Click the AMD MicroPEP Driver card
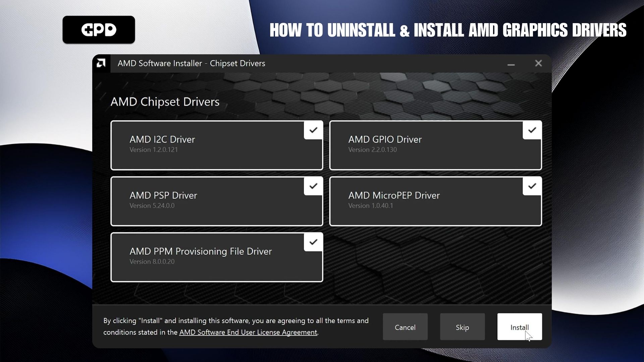 (x=426, y=203)
